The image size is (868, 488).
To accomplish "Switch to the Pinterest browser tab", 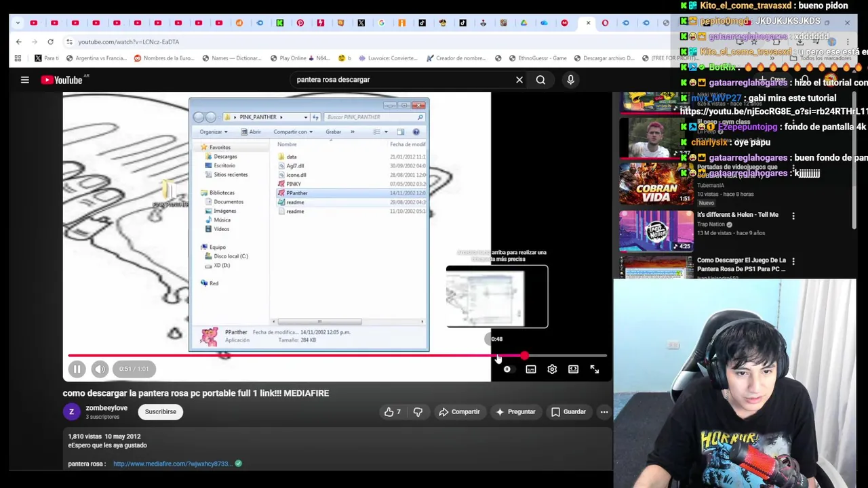I will (300, 23).
